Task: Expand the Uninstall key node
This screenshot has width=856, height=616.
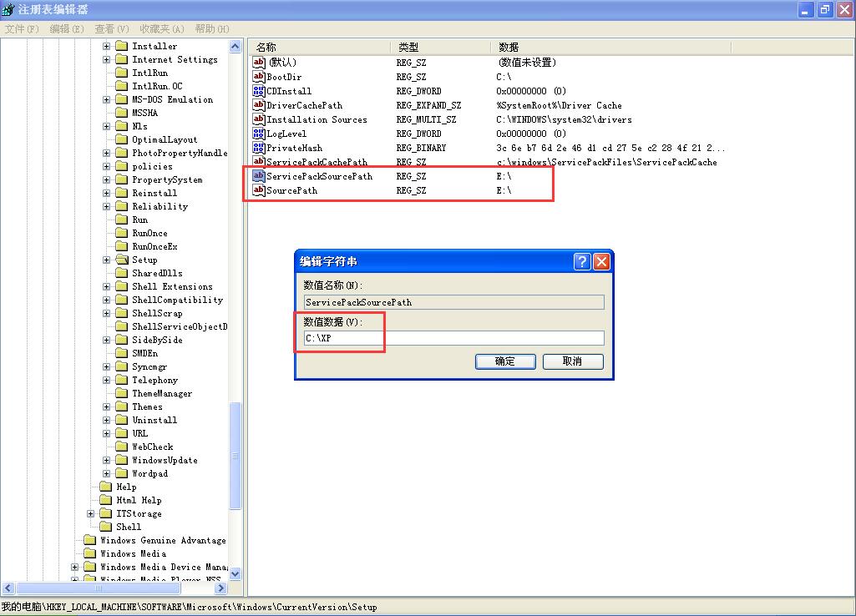Action: pyautogui.click(x=107, y=420)
